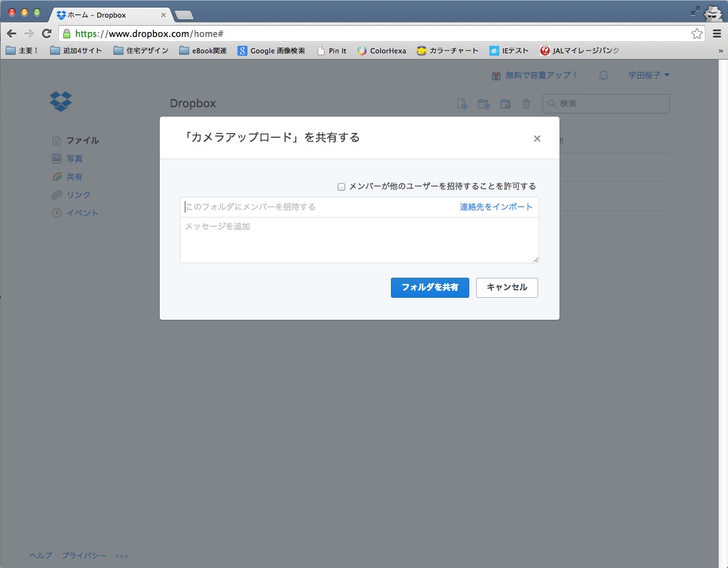728x568 pixels.
Task: Click the clock events icon in sidebar
Action: 56,213
